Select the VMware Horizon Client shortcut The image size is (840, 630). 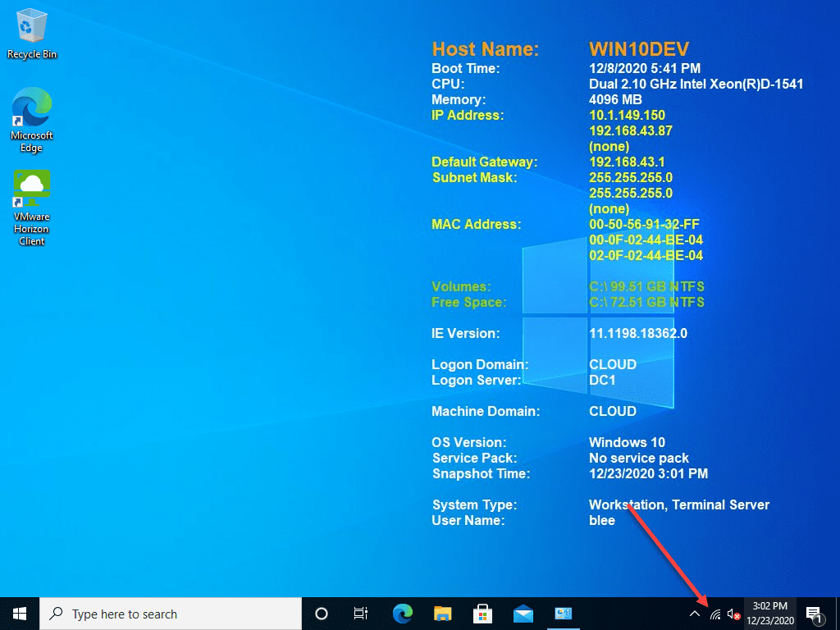32,207
